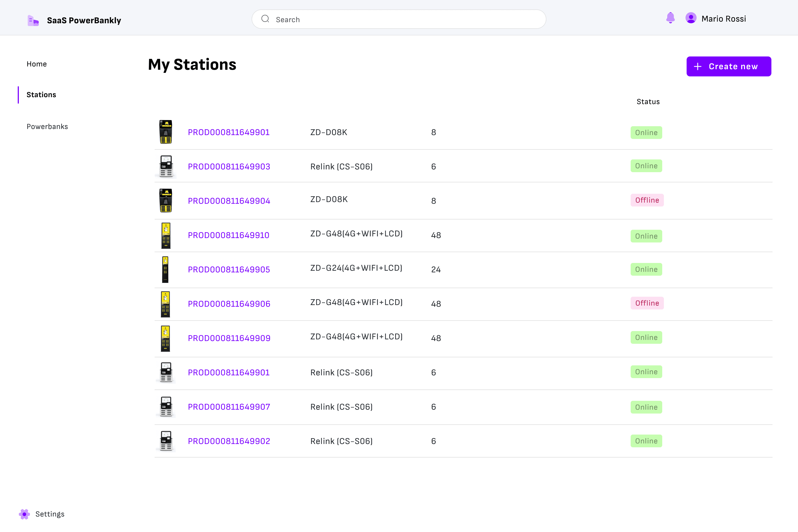The width and height of the screenshot is (798, 532).
Task: Click the search magnifier icon
Action: pyautogui.click(x=265, y=19)
